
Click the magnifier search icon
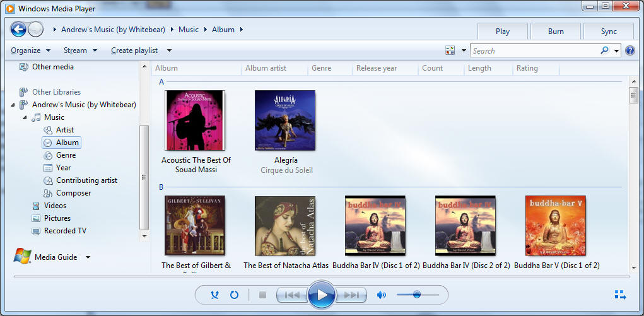[604, 50]
